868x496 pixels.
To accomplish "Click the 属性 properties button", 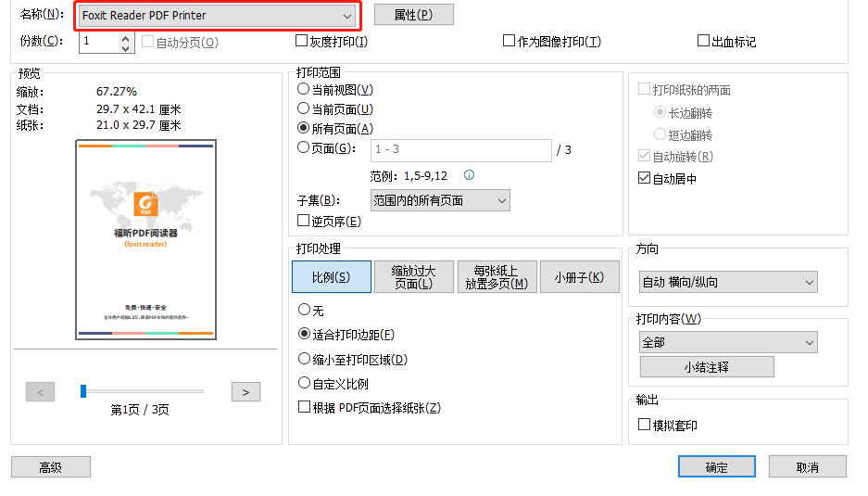I will pos(413,15).
